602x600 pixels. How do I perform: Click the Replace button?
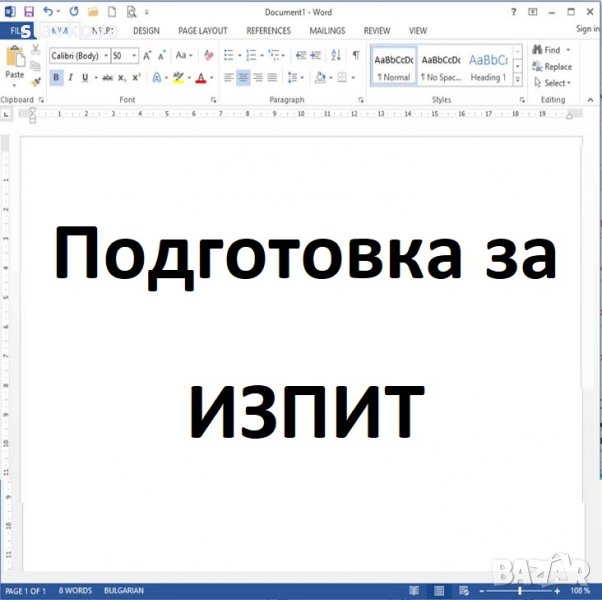(553, 67)
